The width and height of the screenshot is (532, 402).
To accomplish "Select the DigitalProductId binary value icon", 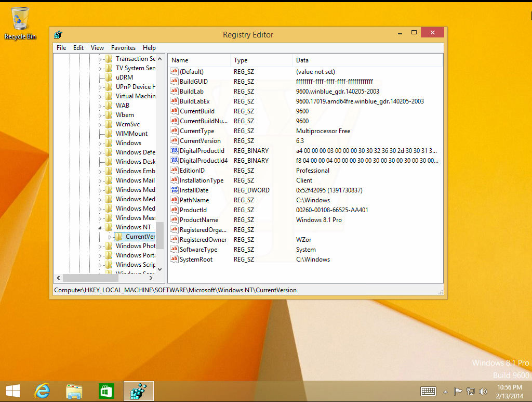I will click(x=175, y=151).
